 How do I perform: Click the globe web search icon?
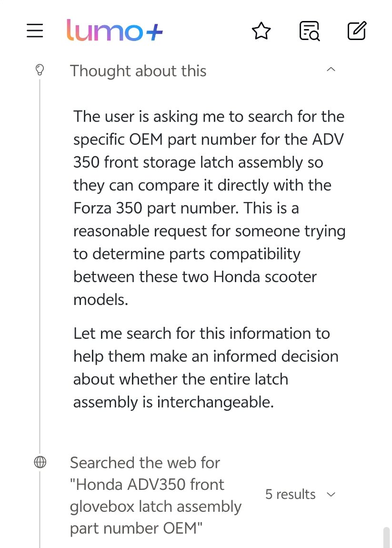[x=40, y=462]
